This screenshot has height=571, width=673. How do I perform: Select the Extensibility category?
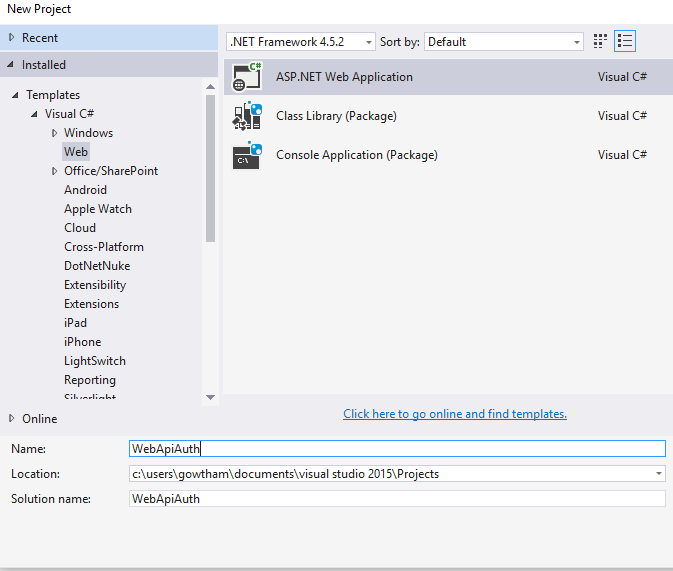click(95, 285)
